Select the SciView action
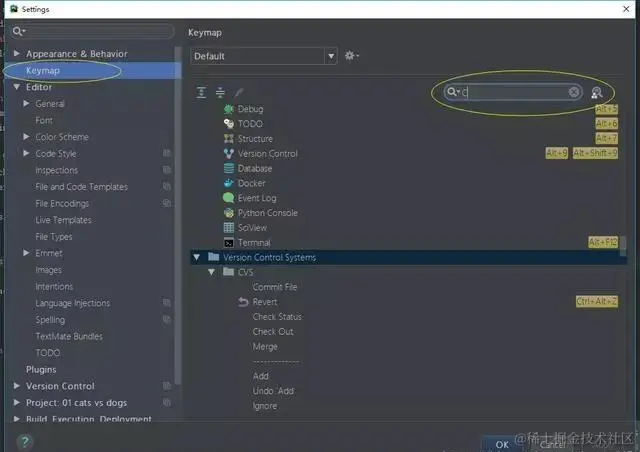Viewport: 640px width, 452px height. tap(245, 227)
